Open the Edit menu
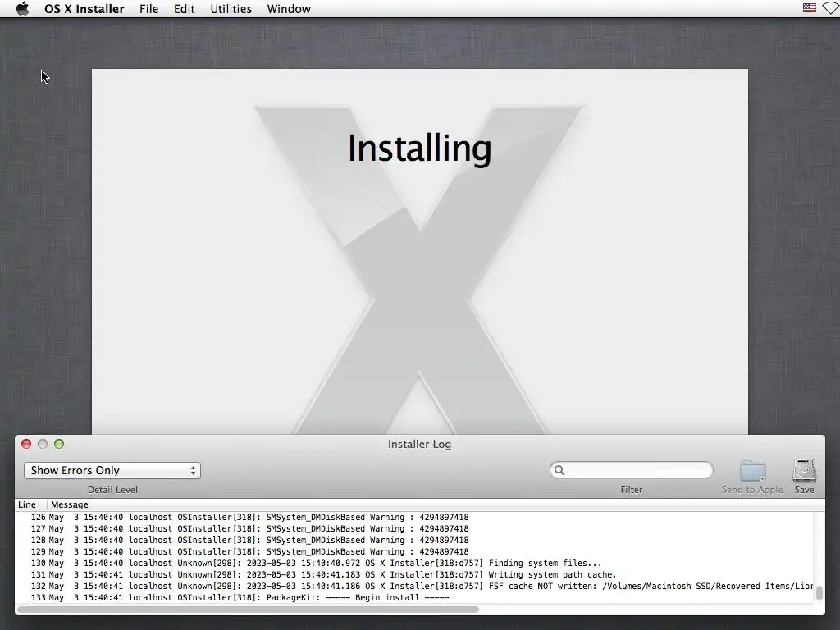The width and height of the screenshot is (840, 630). [185, 9]
